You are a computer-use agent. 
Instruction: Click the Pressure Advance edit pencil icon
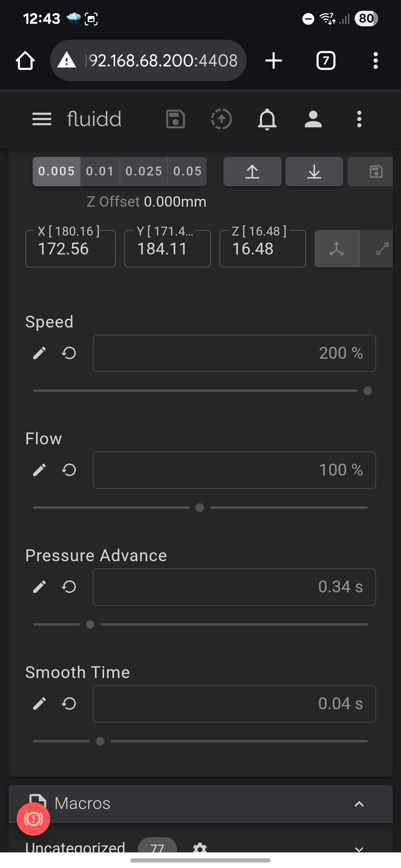coord(39,587)
